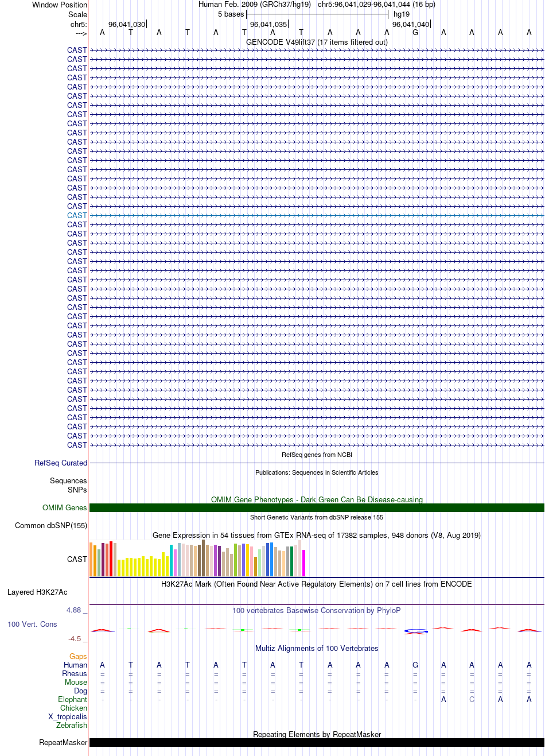Image resolution: width=545 pixels, height=756 pixels.
Task: Click the G base in the Human alignment row
Action: click(415, 665)
